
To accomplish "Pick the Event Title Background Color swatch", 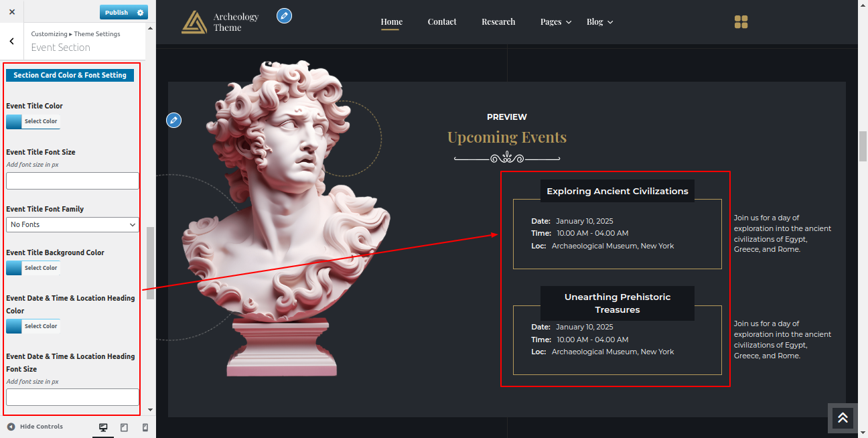I will pos(33,268).
